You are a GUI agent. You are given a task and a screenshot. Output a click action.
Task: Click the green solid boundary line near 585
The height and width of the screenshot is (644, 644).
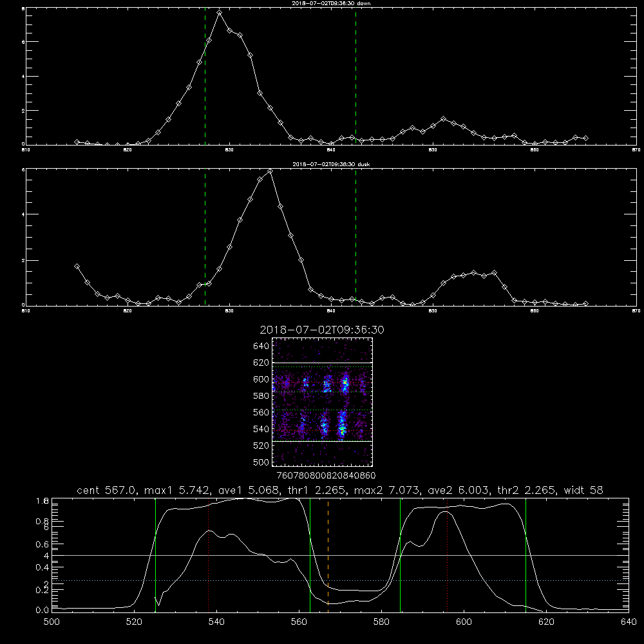coord(400,555)
